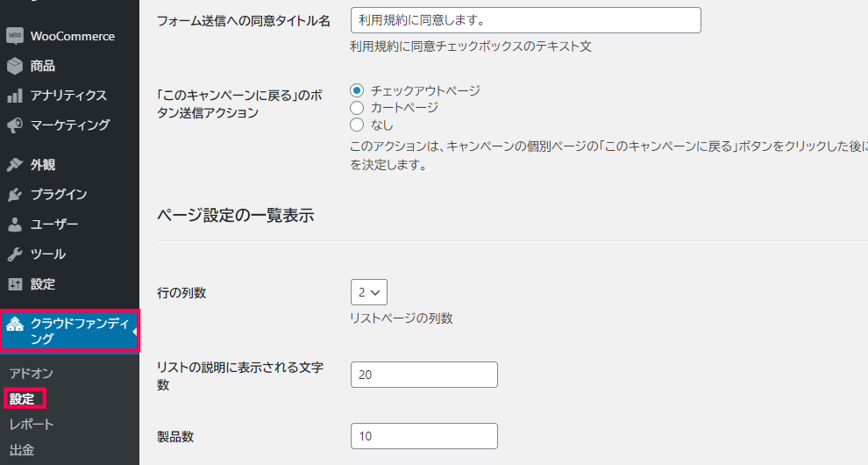
Task: Click the アナリティクス bar chart icon
Action: [15, 96]
